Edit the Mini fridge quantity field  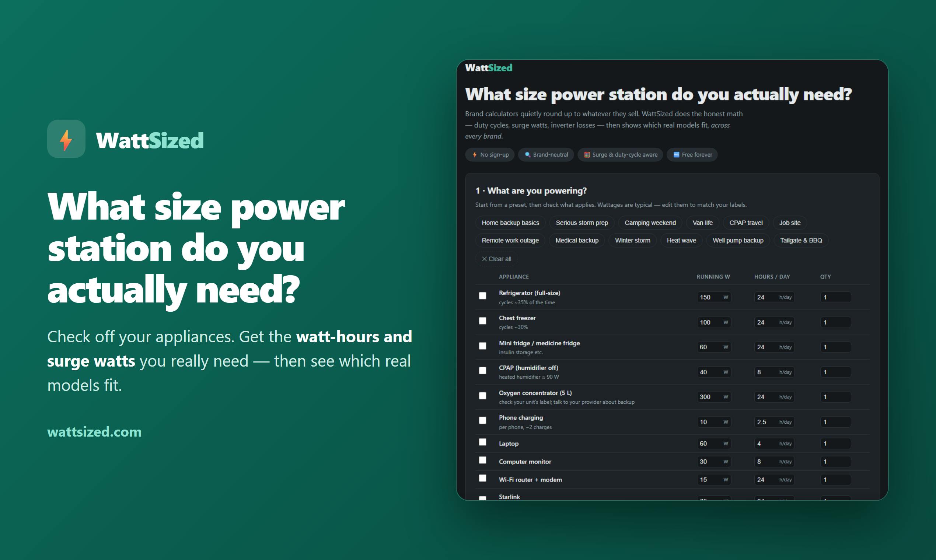836,347
